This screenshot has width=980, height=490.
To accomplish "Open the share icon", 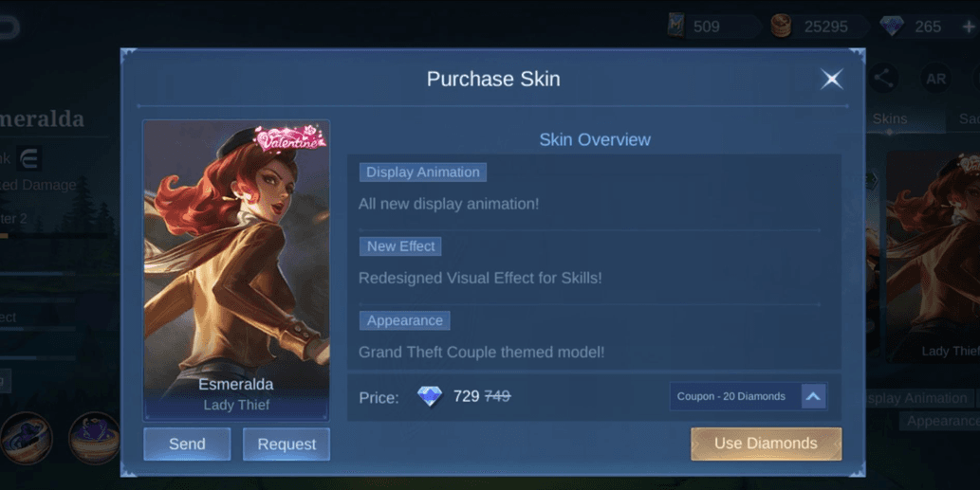I will (x=883, y=79).
